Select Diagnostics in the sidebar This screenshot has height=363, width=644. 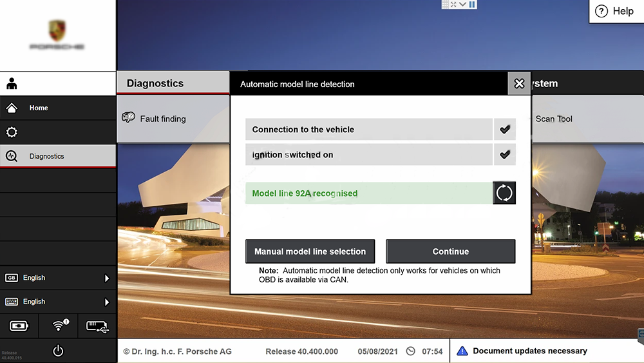58,156
